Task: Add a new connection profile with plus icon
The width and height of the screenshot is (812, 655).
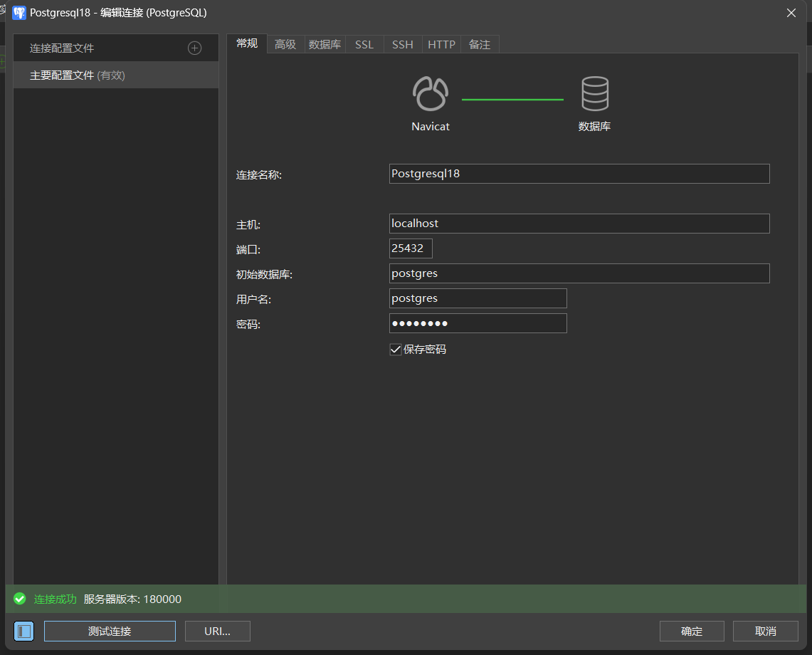Action: point(195,48)
